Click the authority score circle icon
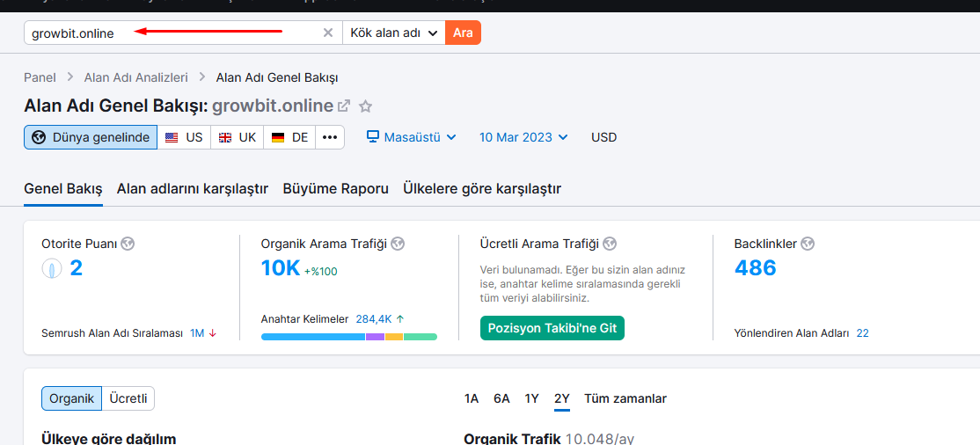 pyautogui.click(x=52, y=269)
